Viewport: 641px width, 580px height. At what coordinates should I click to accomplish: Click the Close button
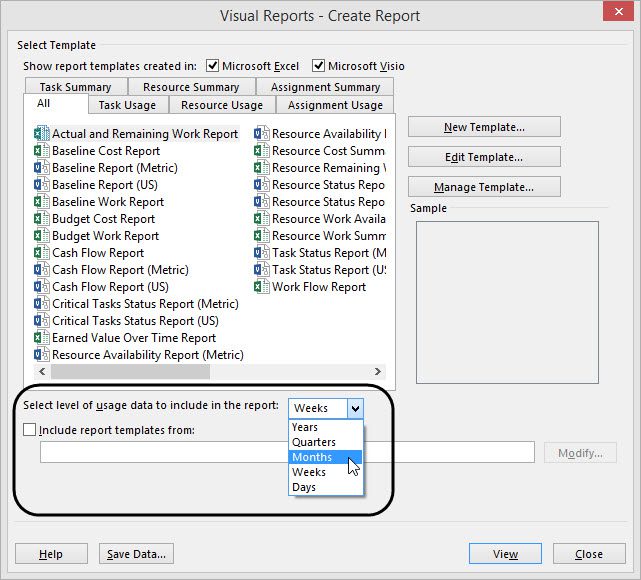589,554
